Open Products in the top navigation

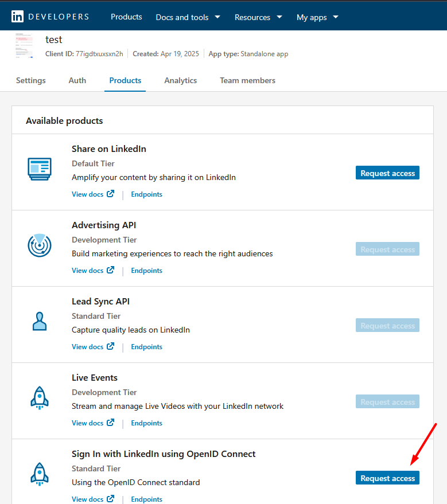click(x=126, y=17)
